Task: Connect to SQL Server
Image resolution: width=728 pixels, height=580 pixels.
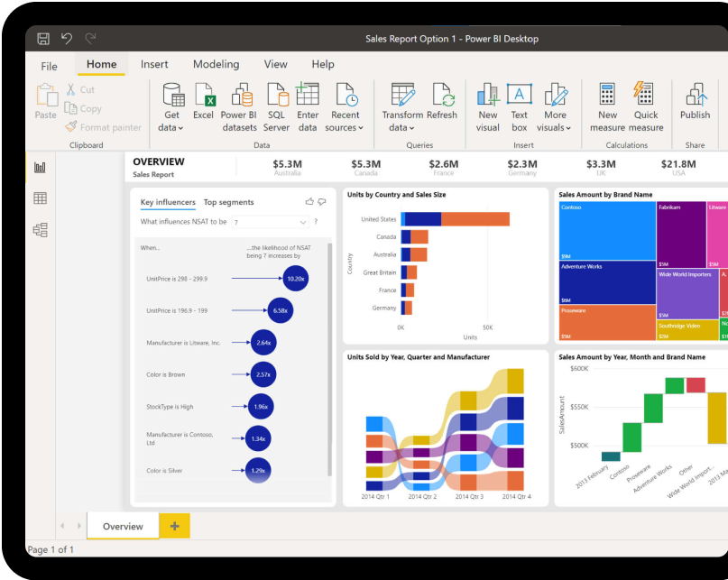Action: click(x=276, y=107)
